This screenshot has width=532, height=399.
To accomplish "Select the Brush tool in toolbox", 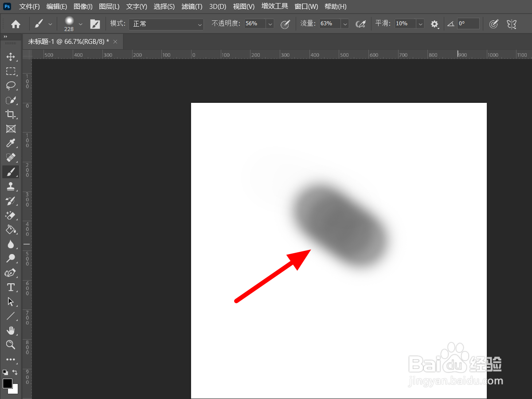I will pos(11,172).
